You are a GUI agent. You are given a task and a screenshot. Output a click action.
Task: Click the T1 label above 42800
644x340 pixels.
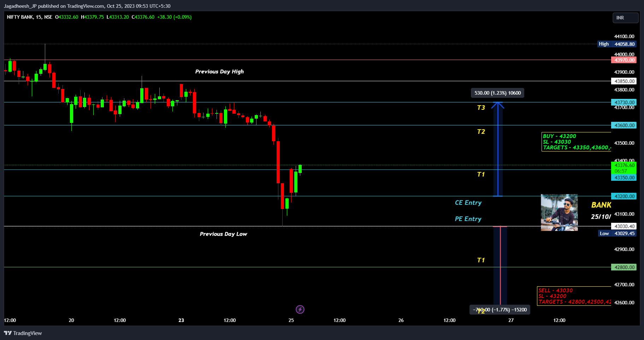click(x=481, y=260)
